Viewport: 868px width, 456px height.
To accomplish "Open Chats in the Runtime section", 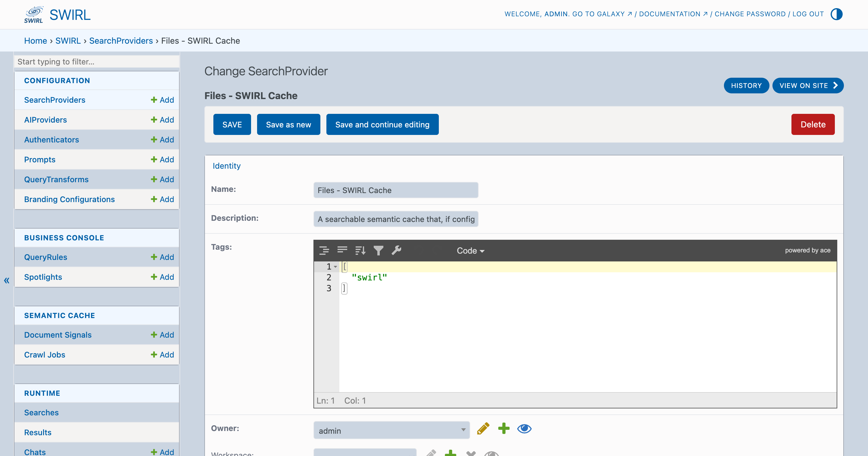I will [35, 452].
